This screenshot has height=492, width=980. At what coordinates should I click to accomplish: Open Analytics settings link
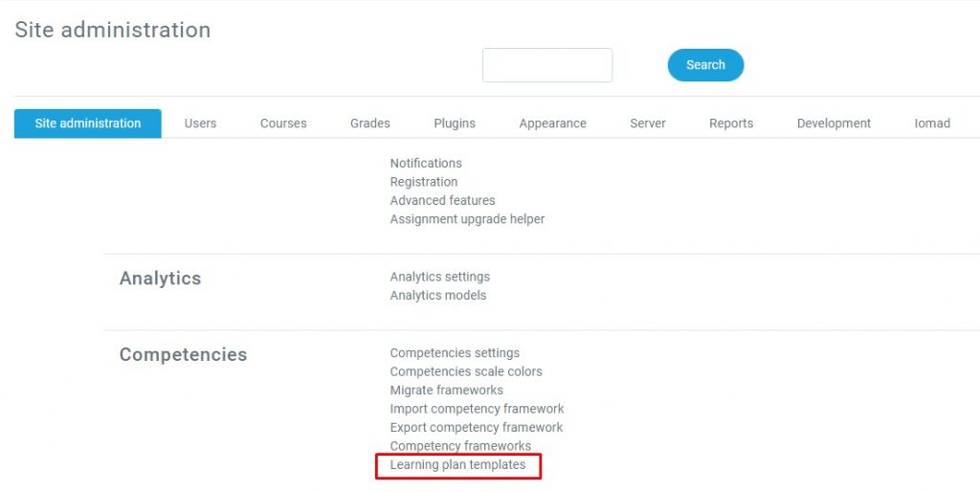pos(440,277)
